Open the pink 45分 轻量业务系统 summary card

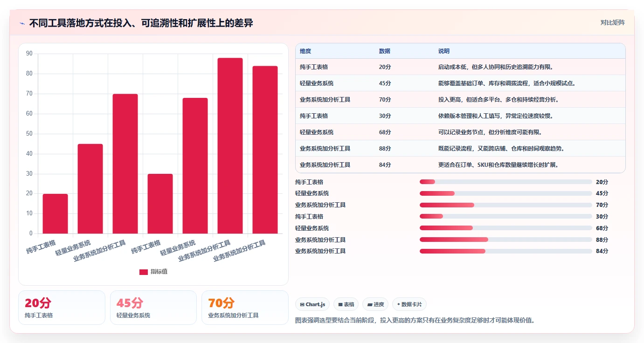(153, 308)
